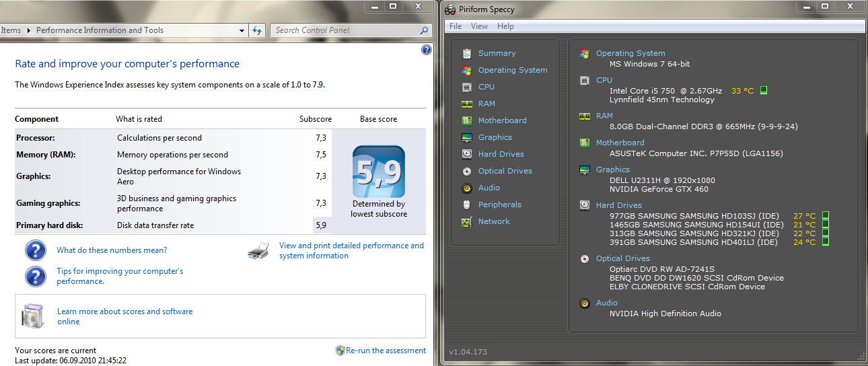Click the RAM icon in summary panel

pyautogui.click(x=585, y=116)
